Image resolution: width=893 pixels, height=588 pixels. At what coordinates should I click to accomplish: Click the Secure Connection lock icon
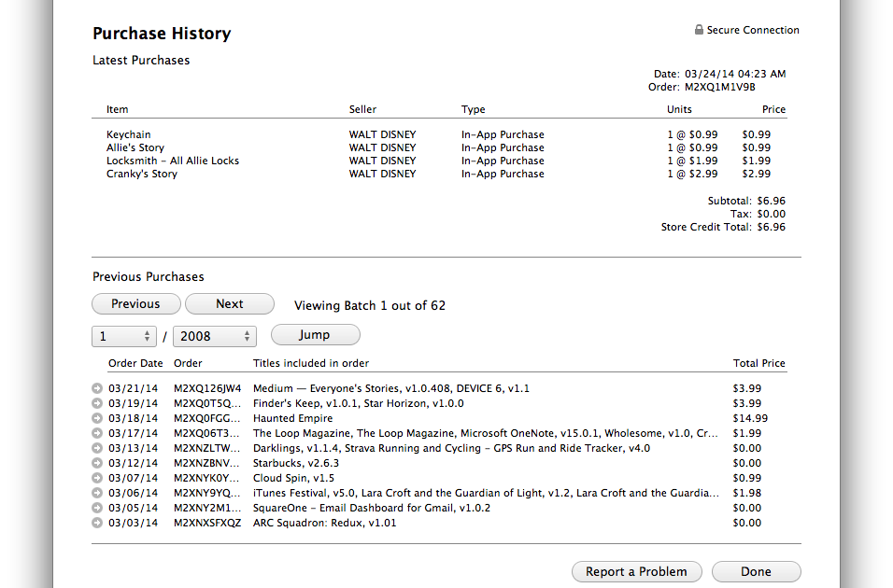point(699,30)
